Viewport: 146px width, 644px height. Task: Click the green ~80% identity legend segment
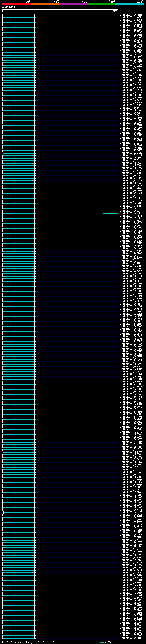tap(101, 4)
